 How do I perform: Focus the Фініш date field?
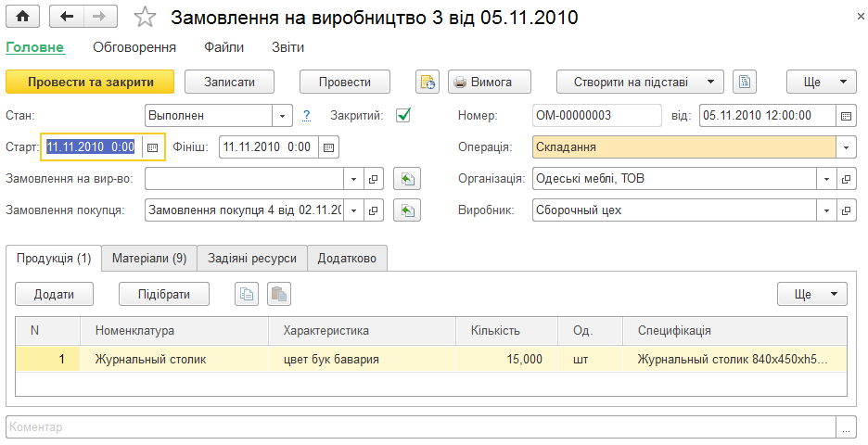(269, 147)
